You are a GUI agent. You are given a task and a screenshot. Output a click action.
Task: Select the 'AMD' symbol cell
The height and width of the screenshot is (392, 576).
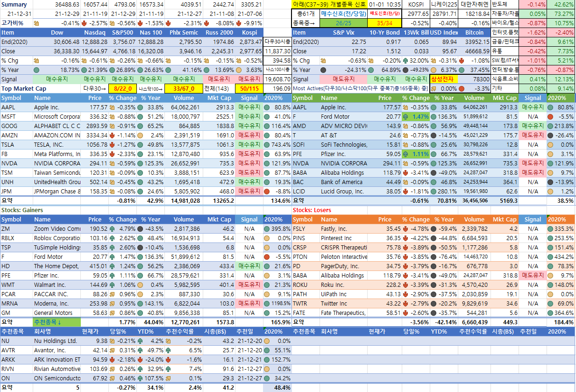[306, 126]
